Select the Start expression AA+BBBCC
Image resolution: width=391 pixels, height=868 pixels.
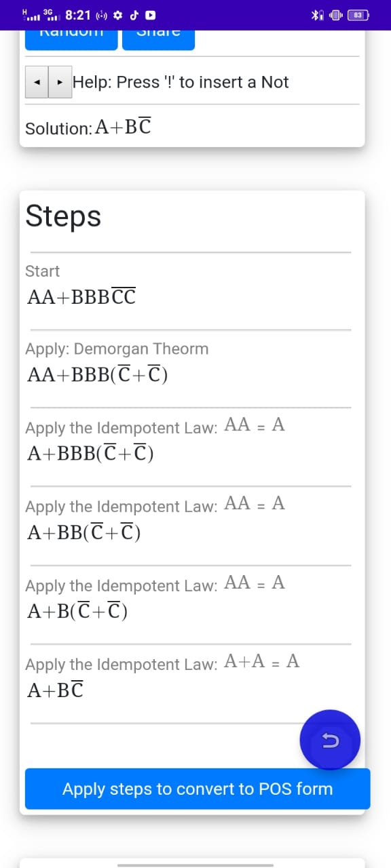pos(81,296)
